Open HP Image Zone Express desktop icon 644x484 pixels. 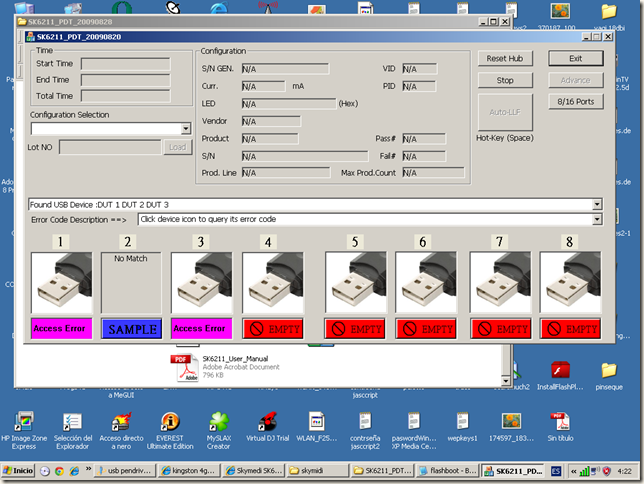(24, 430)
